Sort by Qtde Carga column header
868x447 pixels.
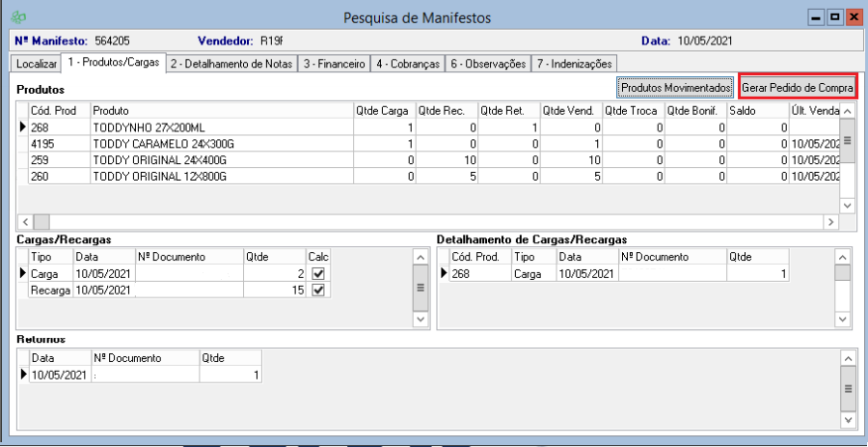384,110
